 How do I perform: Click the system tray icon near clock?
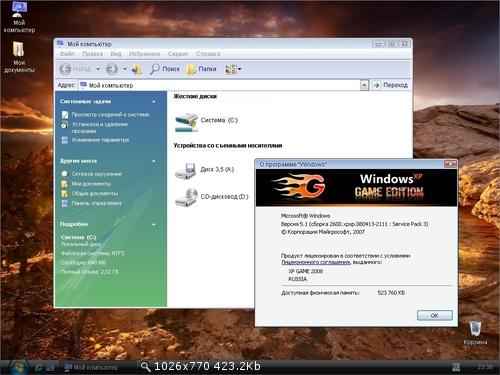456,367
